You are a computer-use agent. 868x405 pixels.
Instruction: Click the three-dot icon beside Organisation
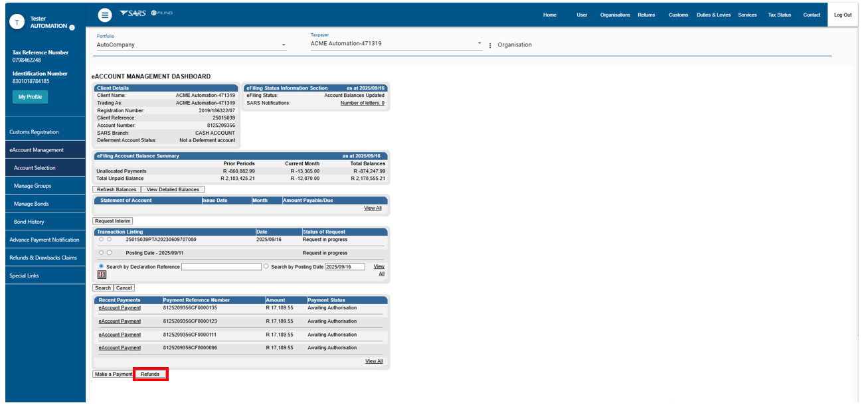(490, 45)
